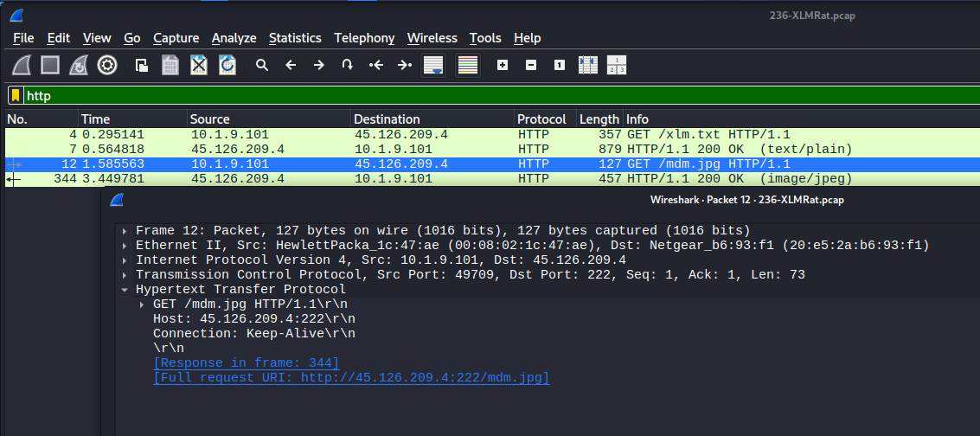980x436 pixels.
Task: Select packet 7 200 OK text/plain row
Action: (492, 150)
